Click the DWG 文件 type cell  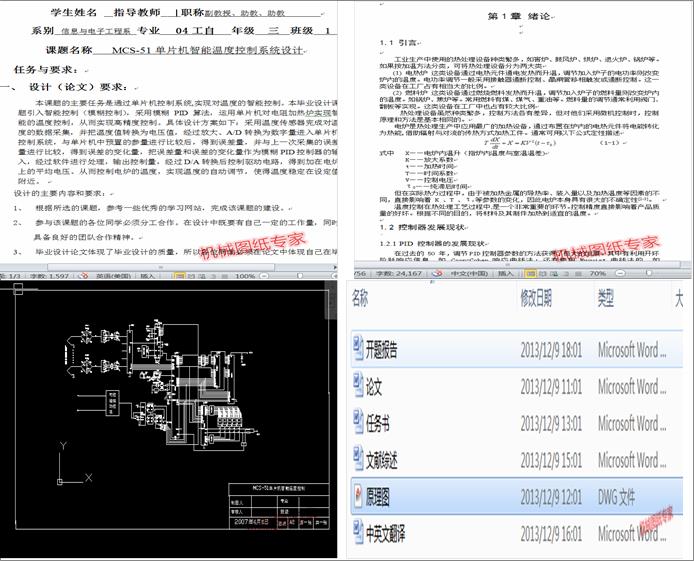point(616,497)
